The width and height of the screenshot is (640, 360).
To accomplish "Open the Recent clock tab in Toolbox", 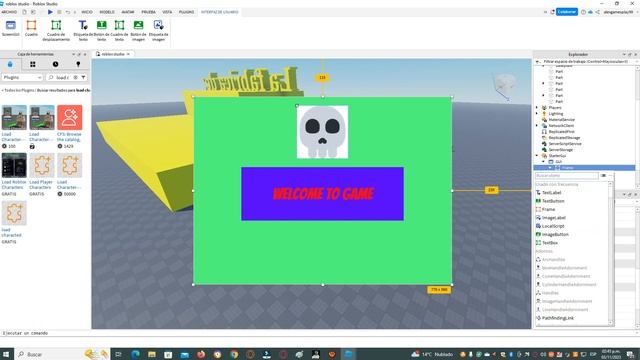I will (56, 64).
